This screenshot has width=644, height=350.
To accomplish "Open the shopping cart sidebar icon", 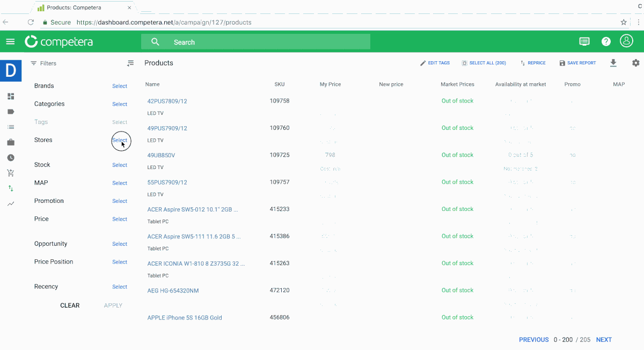I will [x=11, y=173].
